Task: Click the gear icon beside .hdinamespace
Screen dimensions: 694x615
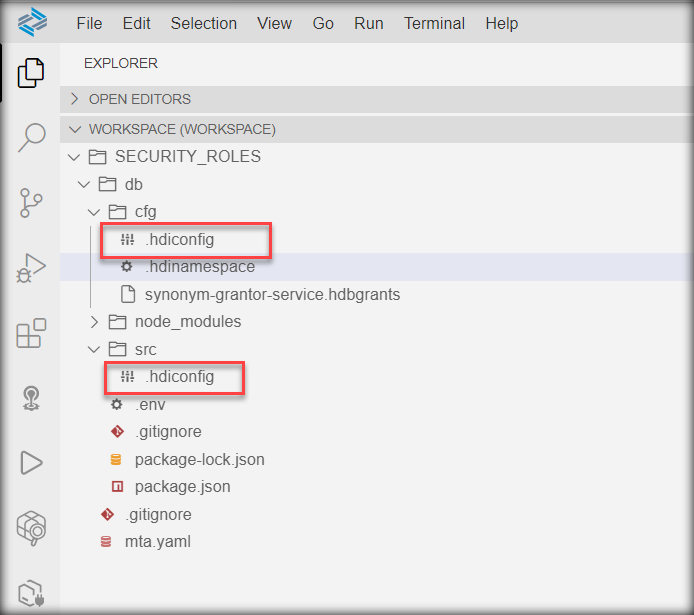Action: tap(127, 266)
